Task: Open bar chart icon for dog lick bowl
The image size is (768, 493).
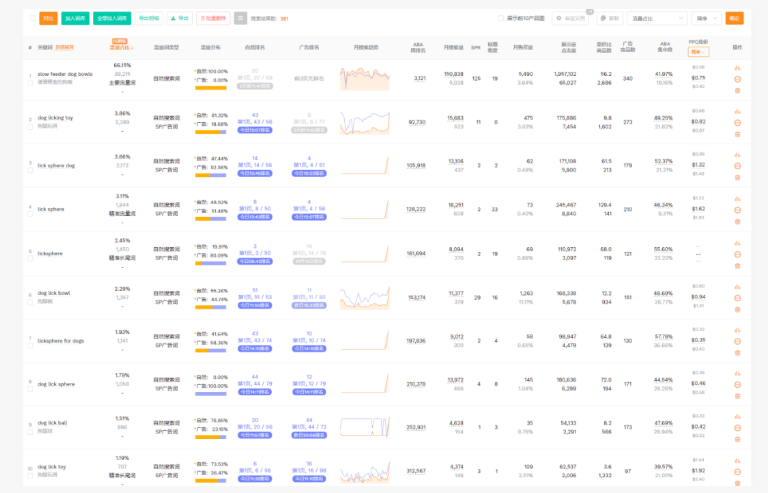Action: 737,287
